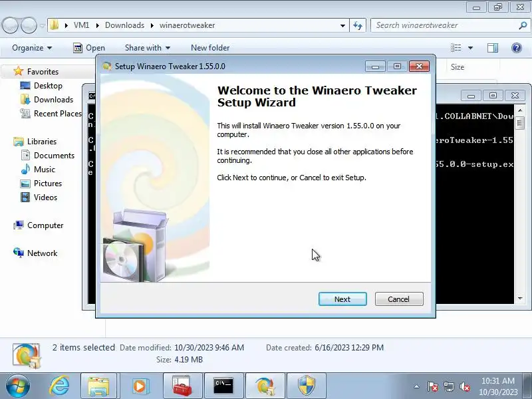Click the setup wizard title bar icon
The width and height of the screenshot is (532, 399).
pos(107,66)
